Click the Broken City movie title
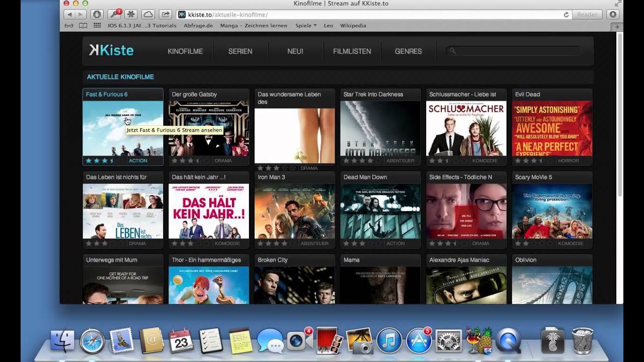The height and width of the screenshot is (362, 644). [273, 260]
